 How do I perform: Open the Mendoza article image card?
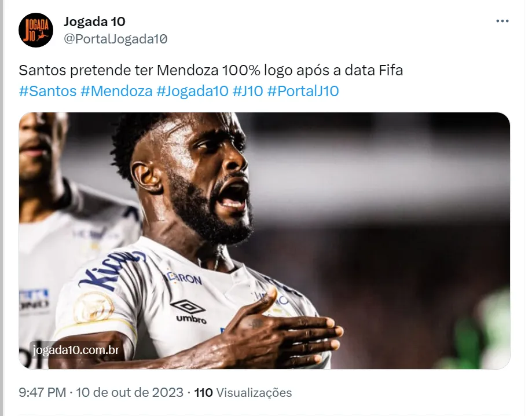pyautogui.click(x=265, y=240)
